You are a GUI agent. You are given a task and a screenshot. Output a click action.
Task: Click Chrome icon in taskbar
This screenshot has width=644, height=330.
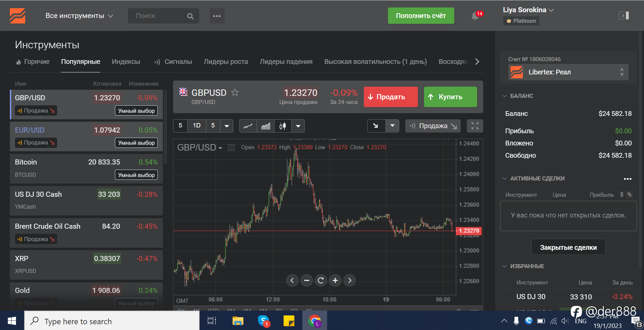315,321
